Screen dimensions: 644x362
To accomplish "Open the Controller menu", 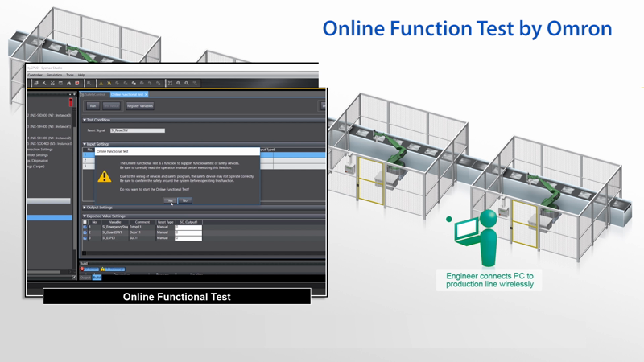I will 35,75.
